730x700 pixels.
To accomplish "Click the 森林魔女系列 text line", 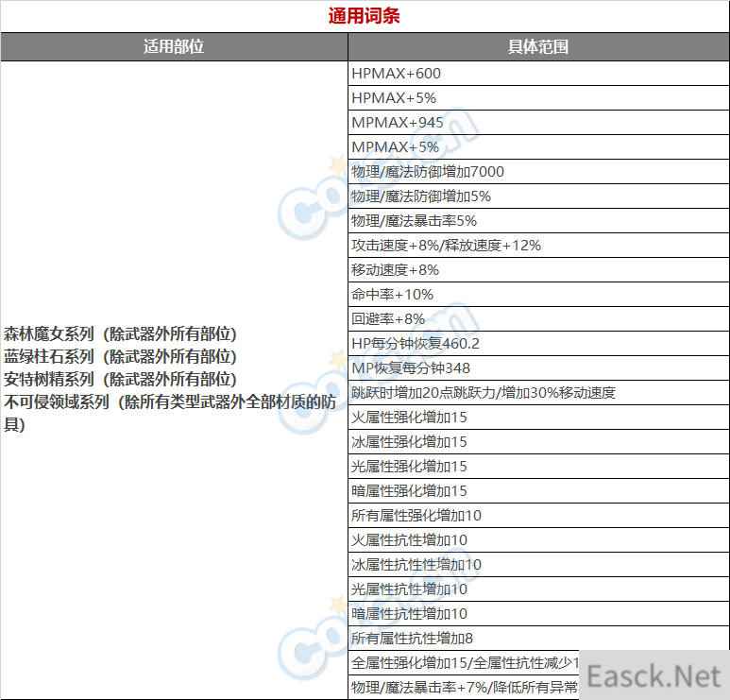I will click(x=120, y=334).
